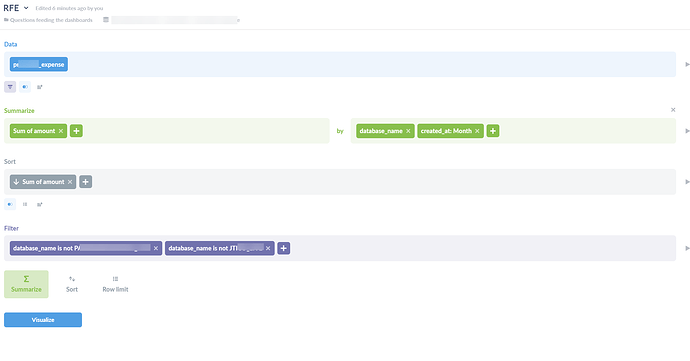Viewport: 690px width, 361px height.
Task: Remove the database_name grouping
Action: 408,131
